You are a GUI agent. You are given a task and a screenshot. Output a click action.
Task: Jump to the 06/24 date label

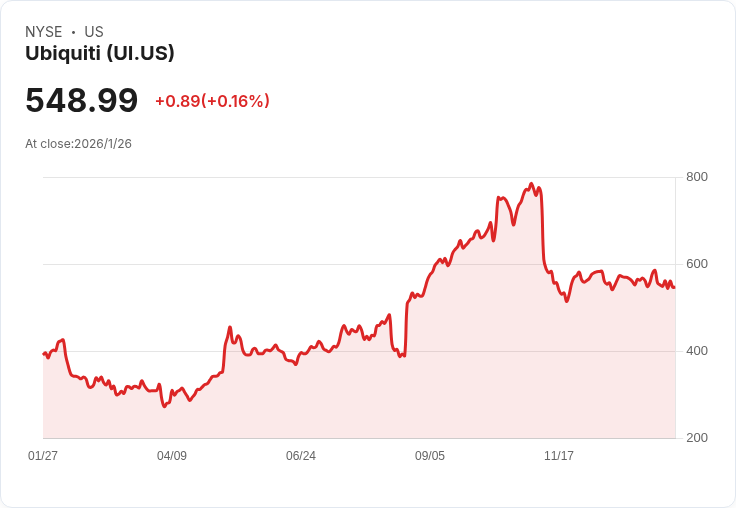pos(301,456)
